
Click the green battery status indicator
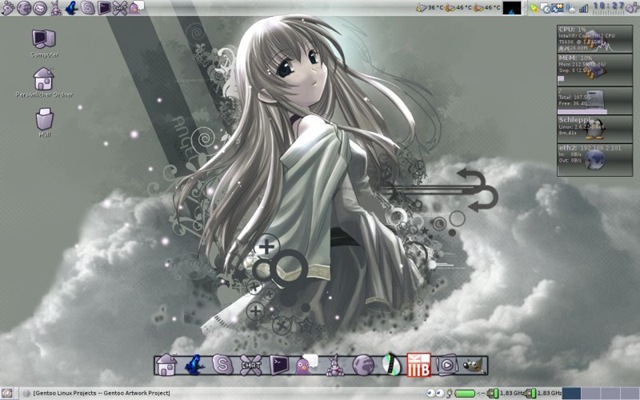point(465,393)
